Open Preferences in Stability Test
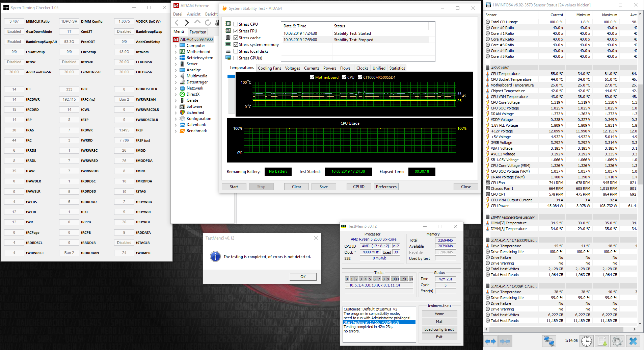 coord(386,187)
